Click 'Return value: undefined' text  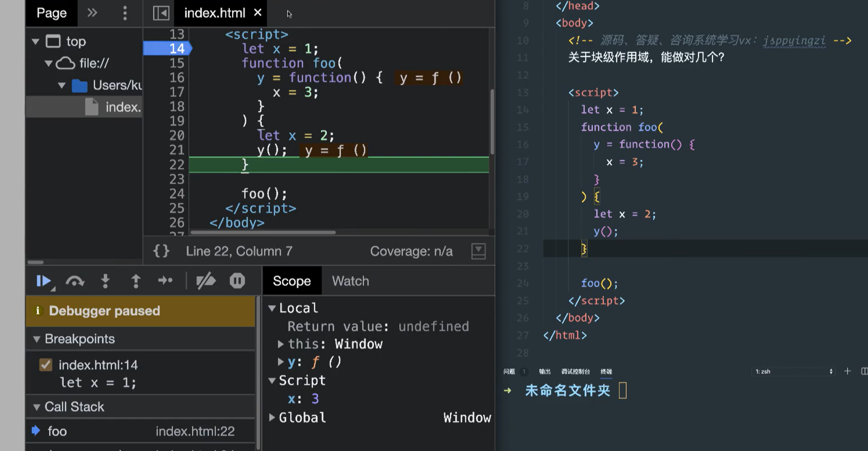378,326
